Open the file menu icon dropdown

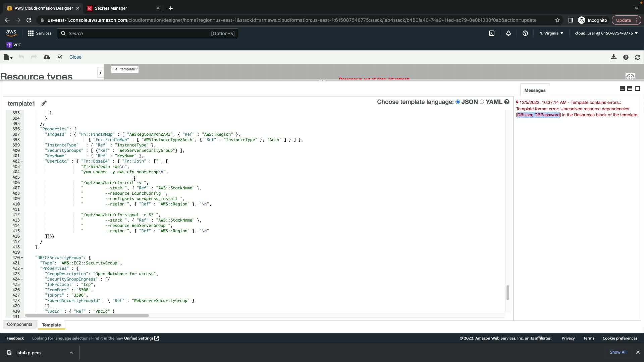pos(8,57)
